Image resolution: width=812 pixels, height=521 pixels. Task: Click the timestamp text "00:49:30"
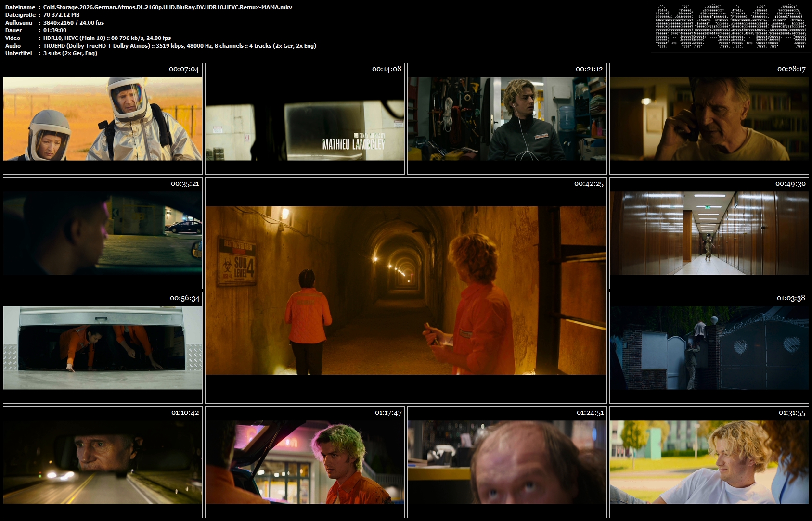tap(790, 184)
